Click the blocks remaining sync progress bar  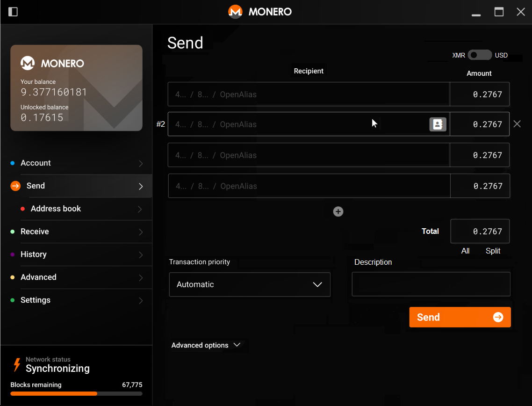(x=76, y=394)
